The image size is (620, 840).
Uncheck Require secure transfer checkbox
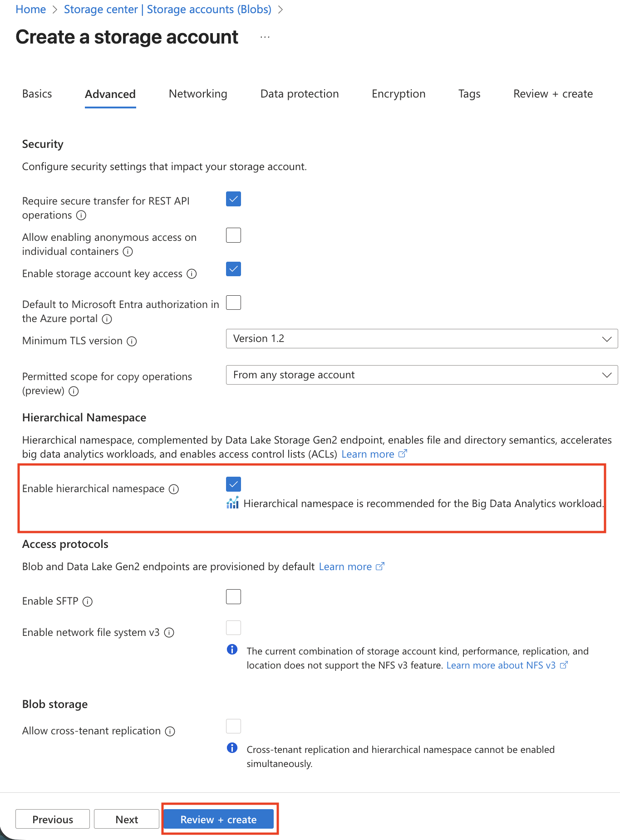(233, 199)
